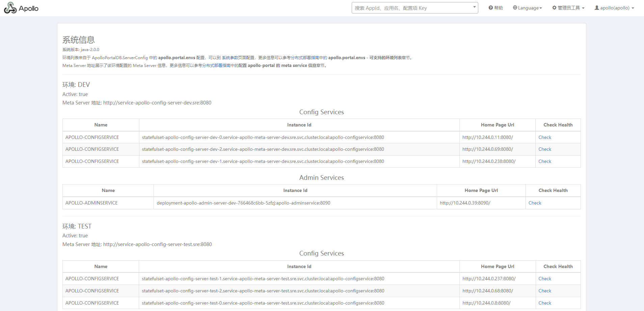Select the 环境: TEST heading
This screenshot has width=644, height=311.
[77, 226]
